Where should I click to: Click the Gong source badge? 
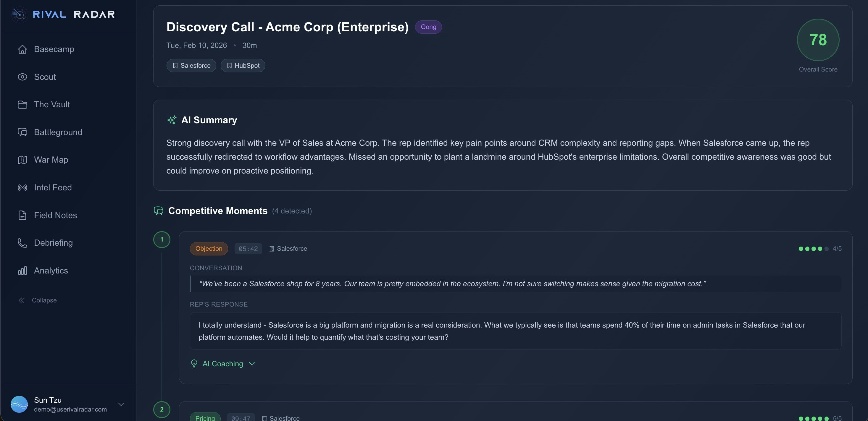tap(428, 27)
